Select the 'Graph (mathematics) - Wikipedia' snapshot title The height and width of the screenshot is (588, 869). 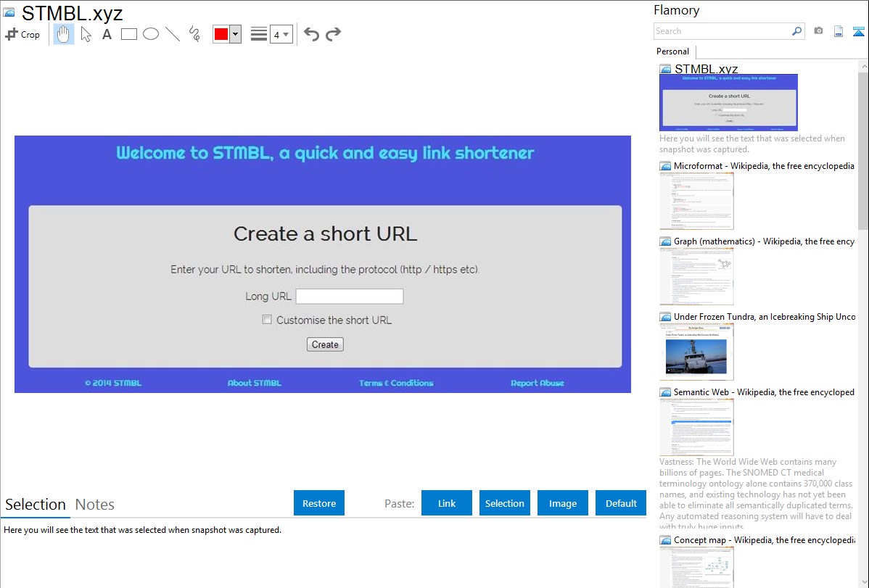tap(765, 241)
